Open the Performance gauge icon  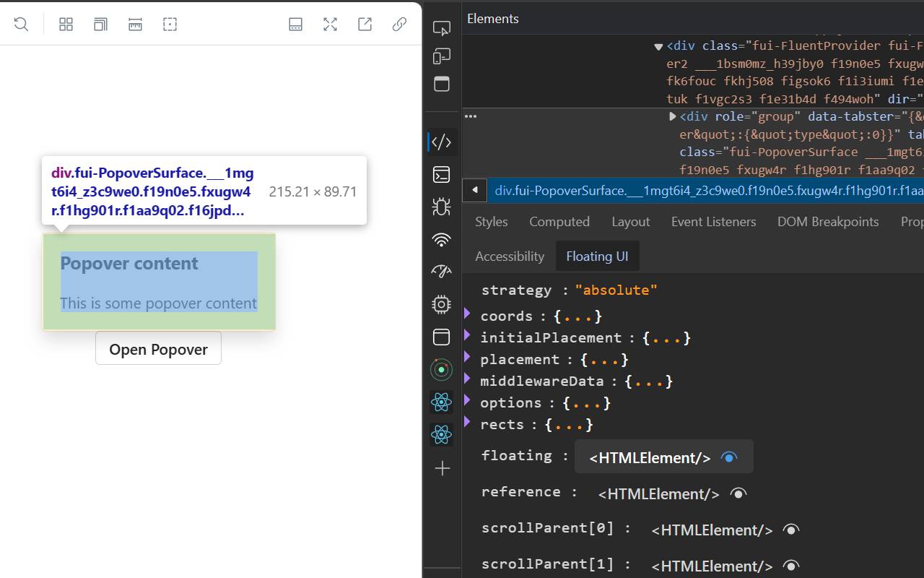click(441, 272)
